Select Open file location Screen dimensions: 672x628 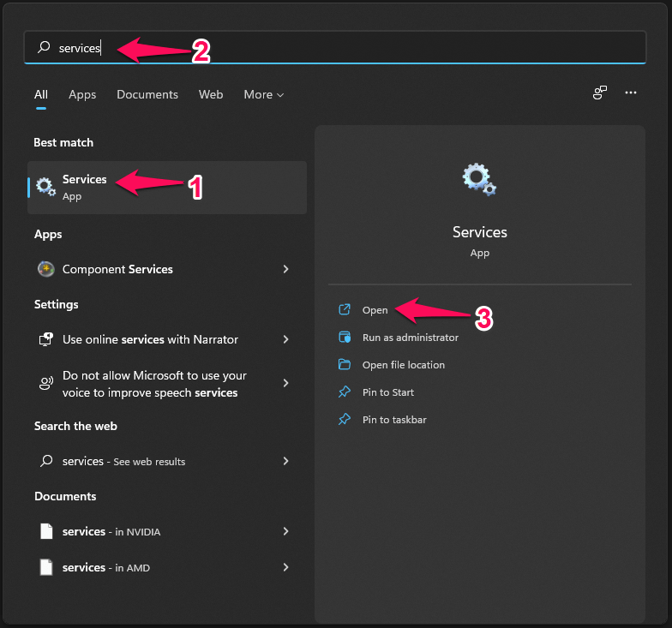point(403,365)
